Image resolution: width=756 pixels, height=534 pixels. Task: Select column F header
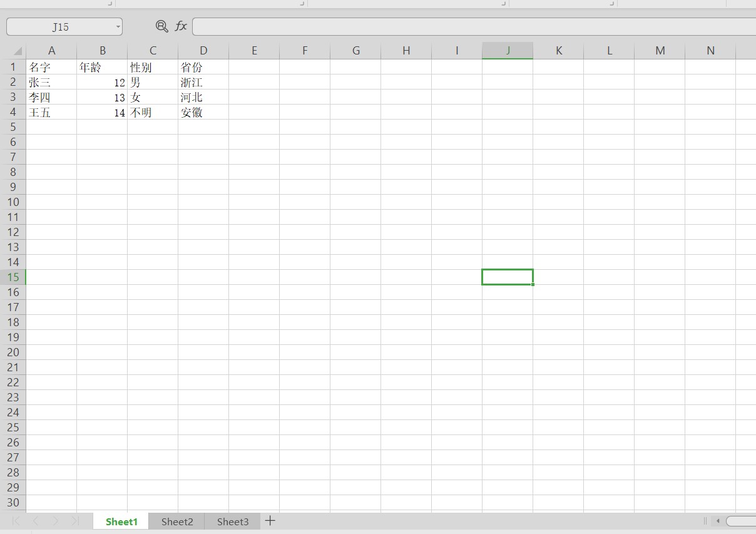305,51
